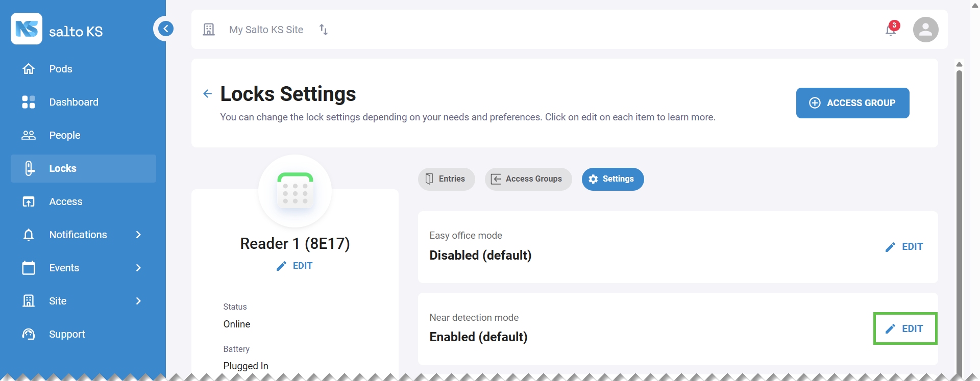The width and height of the screenshot is (980, 381).
Task: Switch to the Access Groups tab
Action: click(528, 179)
